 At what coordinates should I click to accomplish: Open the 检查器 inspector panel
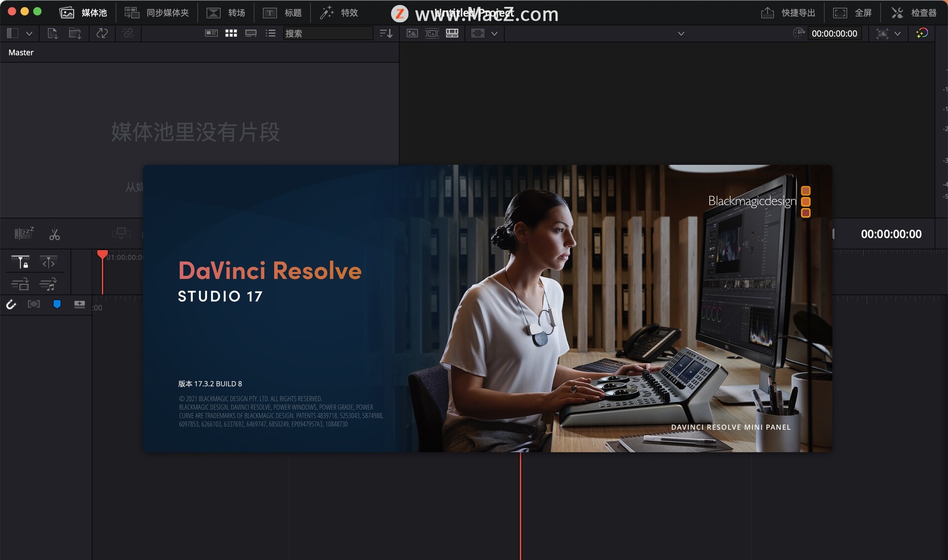914,13
